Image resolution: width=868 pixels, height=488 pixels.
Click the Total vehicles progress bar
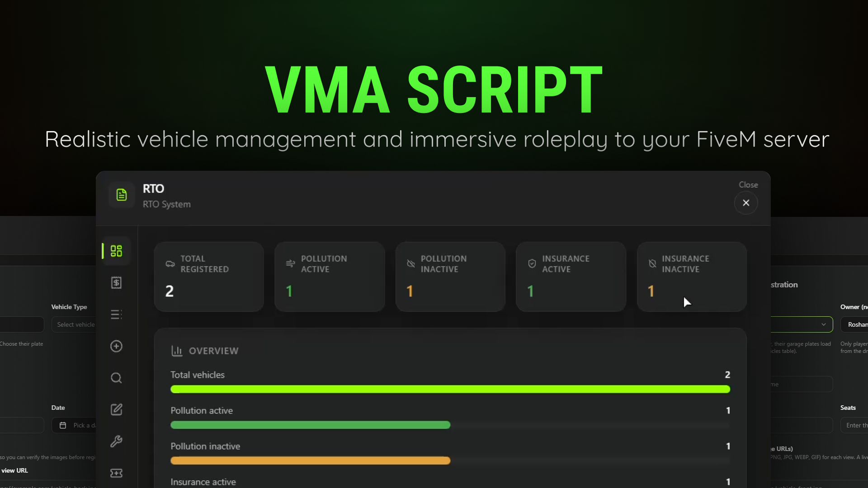[x=450, y=389]
